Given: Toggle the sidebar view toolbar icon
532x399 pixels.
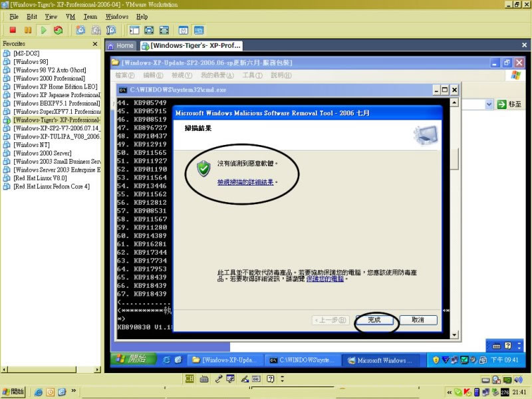Looking at the screenshot, I should click(x=134, y=30).
